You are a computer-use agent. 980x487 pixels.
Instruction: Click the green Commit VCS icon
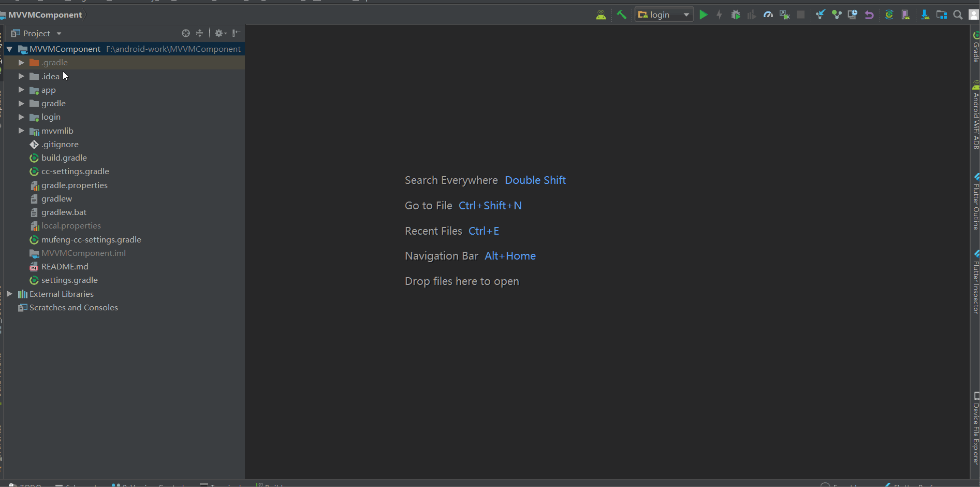(x=837, y=15)
